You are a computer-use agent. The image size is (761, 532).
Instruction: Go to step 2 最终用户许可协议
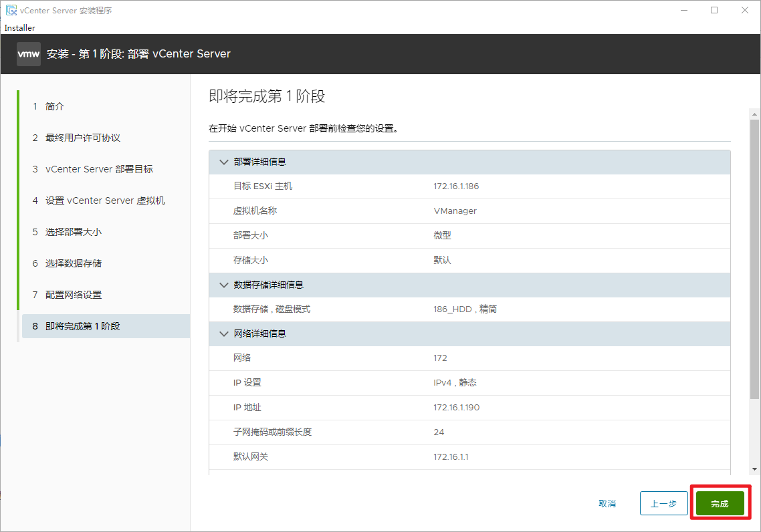click(82, 138)
